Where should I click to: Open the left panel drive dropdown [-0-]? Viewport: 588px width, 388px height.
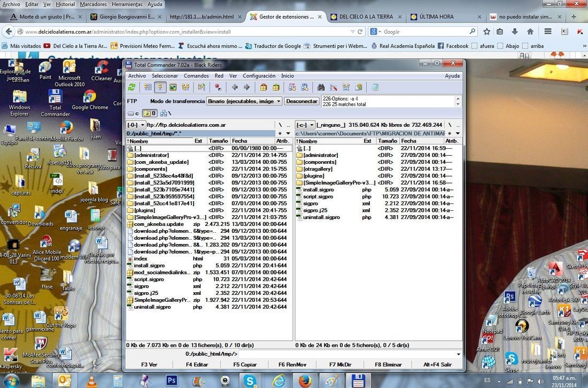136,125
